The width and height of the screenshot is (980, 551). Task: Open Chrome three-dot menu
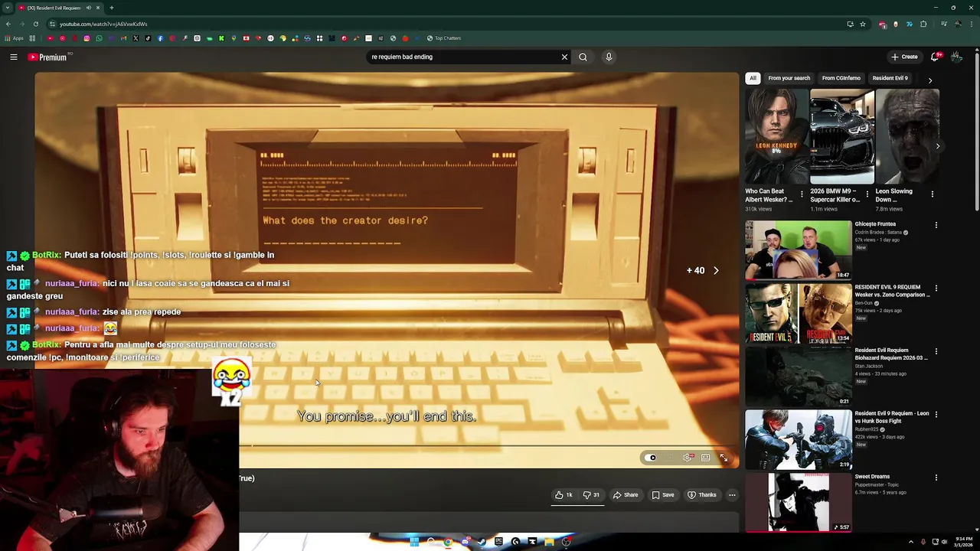(x=971, y=24)
